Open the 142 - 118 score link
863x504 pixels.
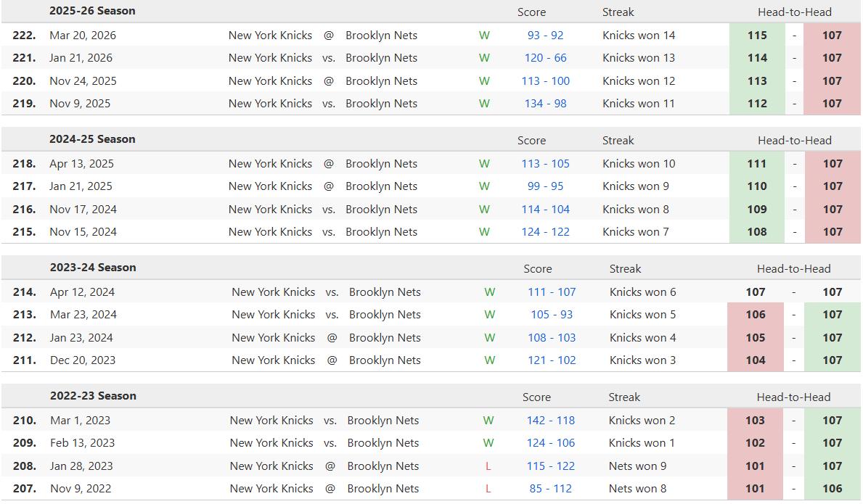[550, 421]
